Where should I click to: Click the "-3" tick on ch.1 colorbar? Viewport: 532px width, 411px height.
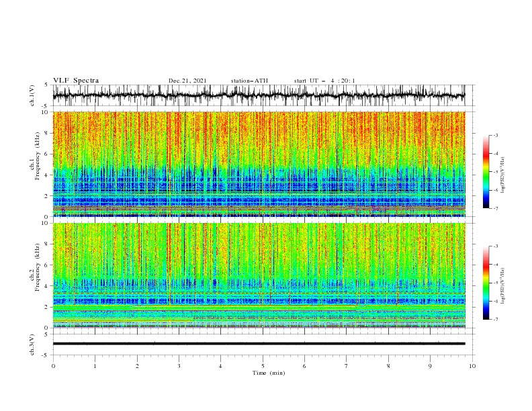click(x=495, y=135)
